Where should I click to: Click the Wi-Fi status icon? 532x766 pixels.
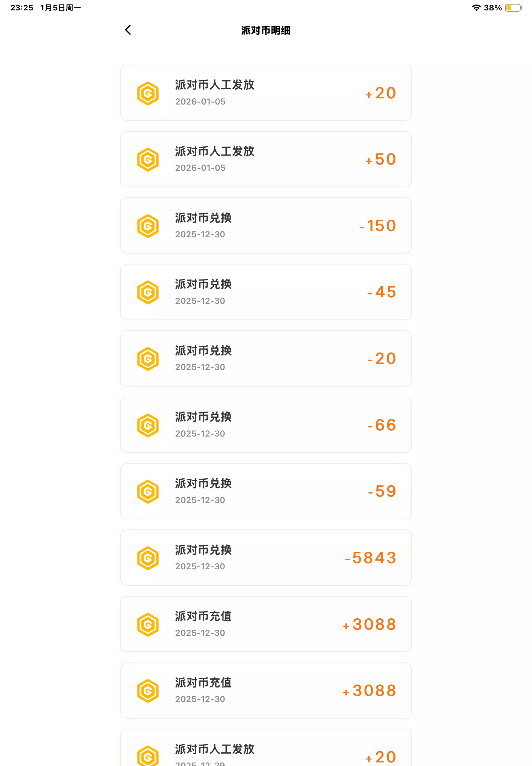(x=476, y=8)
